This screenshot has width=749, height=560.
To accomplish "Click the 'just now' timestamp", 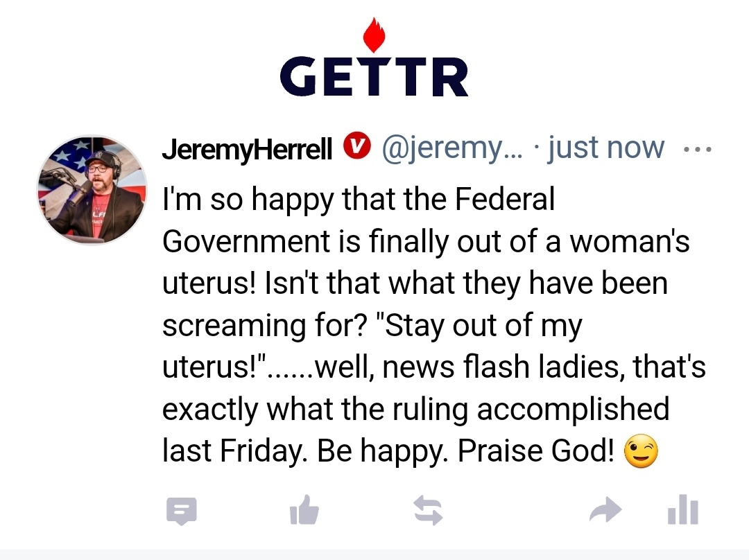I will (x=605, y=147).
